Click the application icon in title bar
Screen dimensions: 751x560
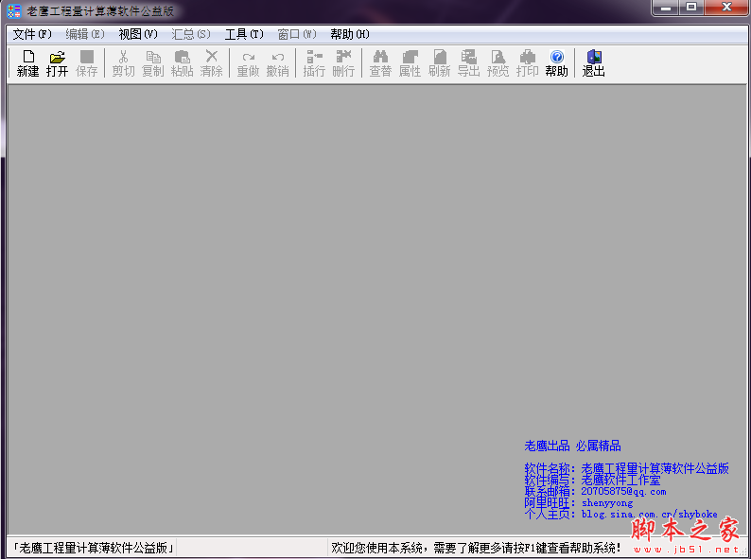click(14, 11)
